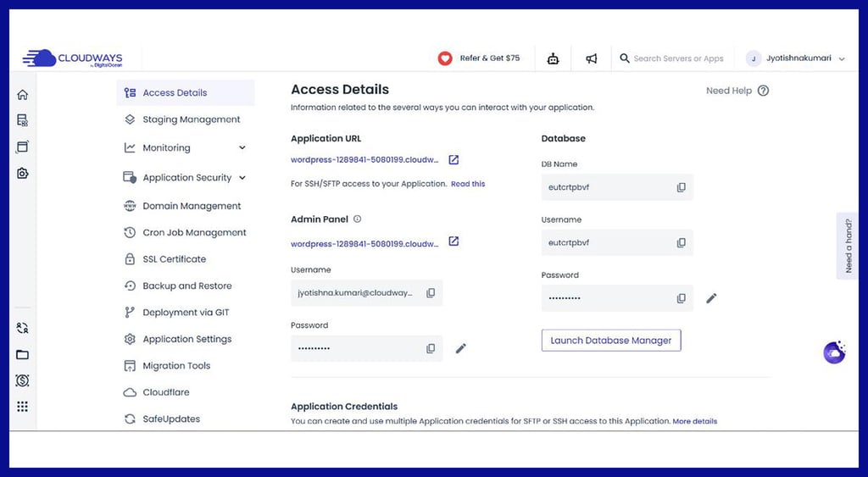
Task: Open the announcements megaphone icon
Action: (591, 58)
